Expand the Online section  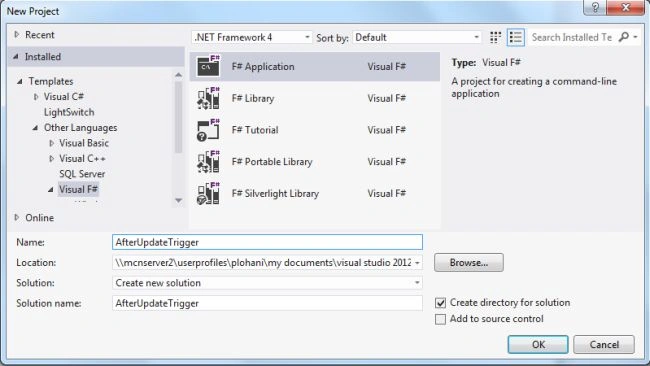click(x=17, y=217)
